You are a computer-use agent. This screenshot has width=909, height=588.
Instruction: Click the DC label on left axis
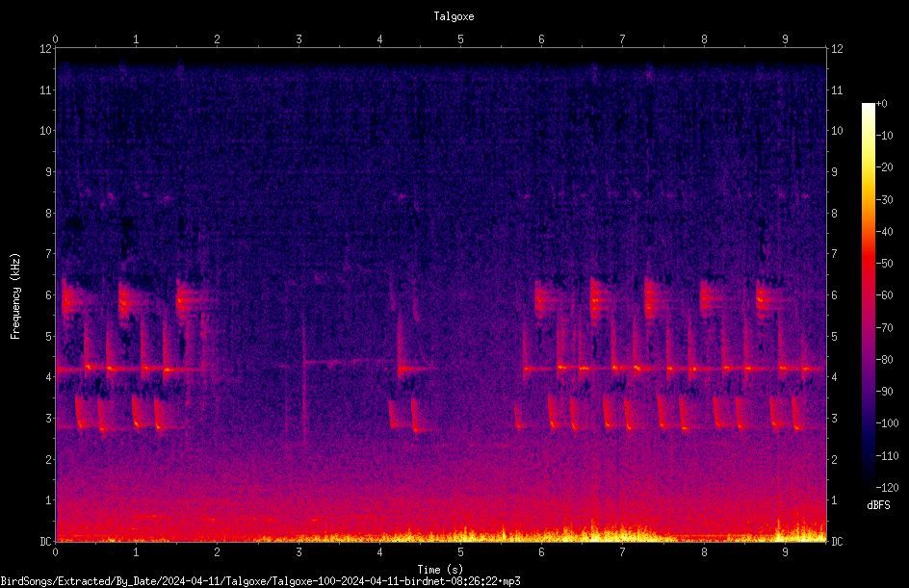45,541
